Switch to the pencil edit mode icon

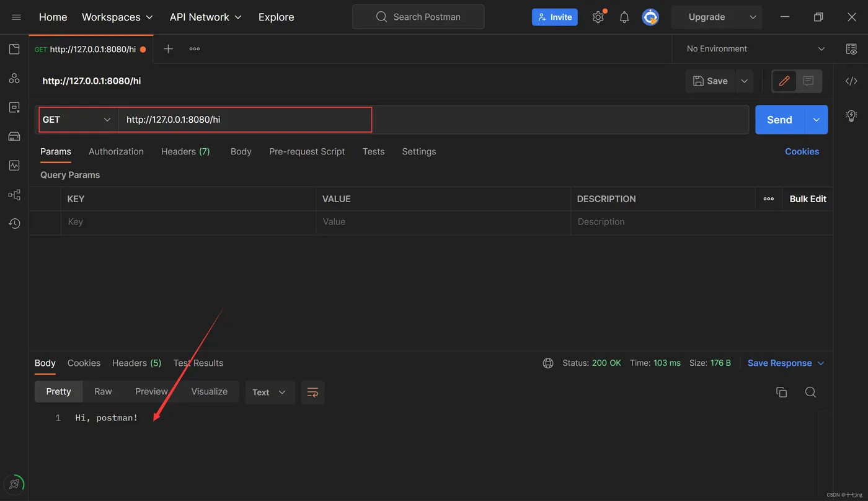click(x=784, y=81)
